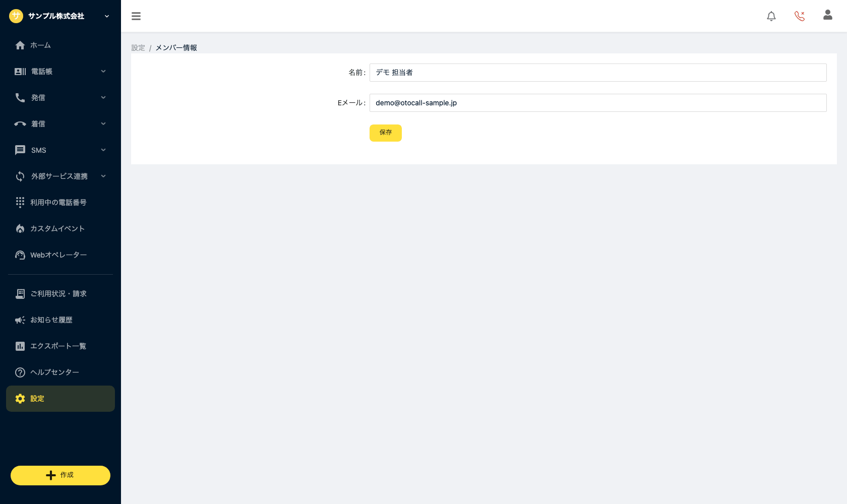Expand the 電話帳 submenu chevron
This screenshot has height=504, width=847.
103,72
